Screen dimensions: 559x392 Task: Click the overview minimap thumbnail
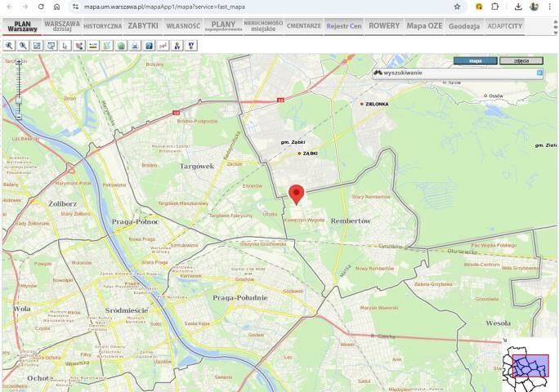coord(526,365)
